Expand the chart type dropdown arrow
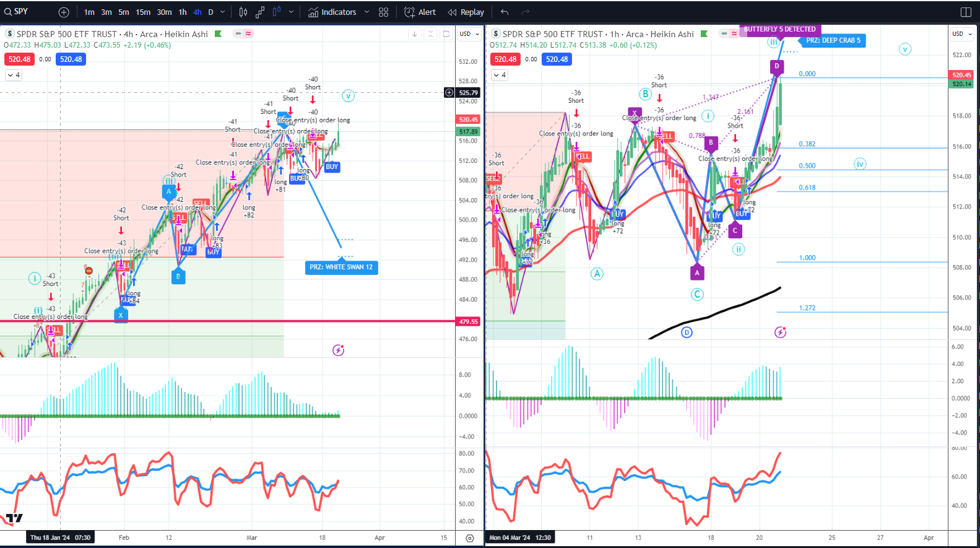Image resolution: width=980 pixels, height=548 pixels. coord(291,12)
